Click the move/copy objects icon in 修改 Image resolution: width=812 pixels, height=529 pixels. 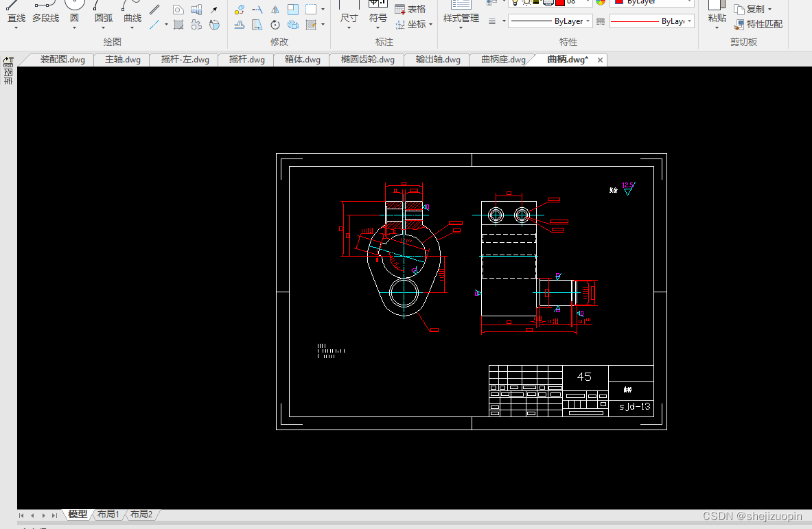(x=240, y=10)
